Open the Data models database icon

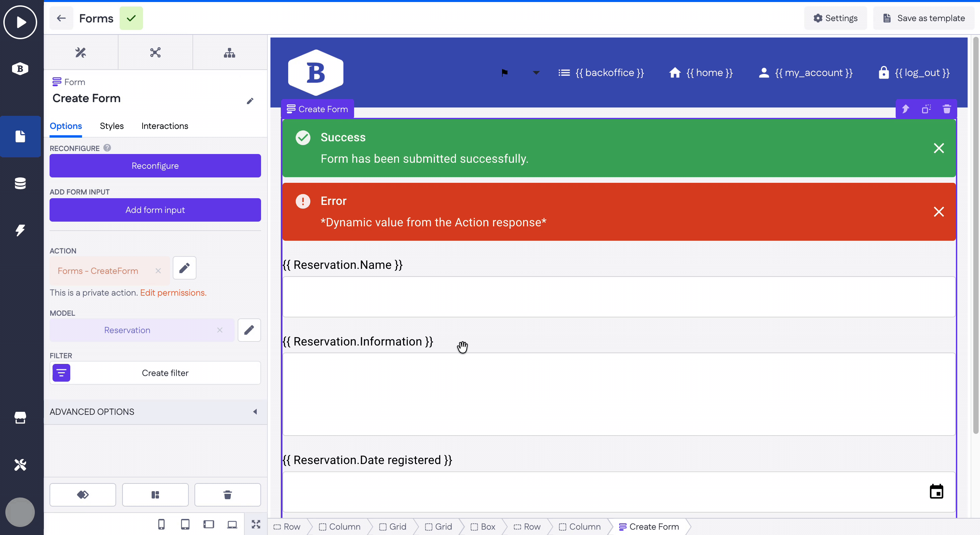(x=20, y=183)
